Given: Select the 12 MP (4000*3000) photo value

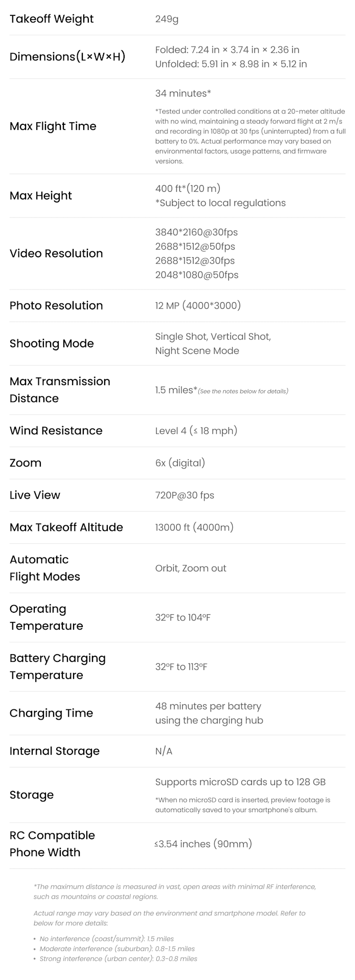Looking at the screenshot, I should [x=198, y=305].
